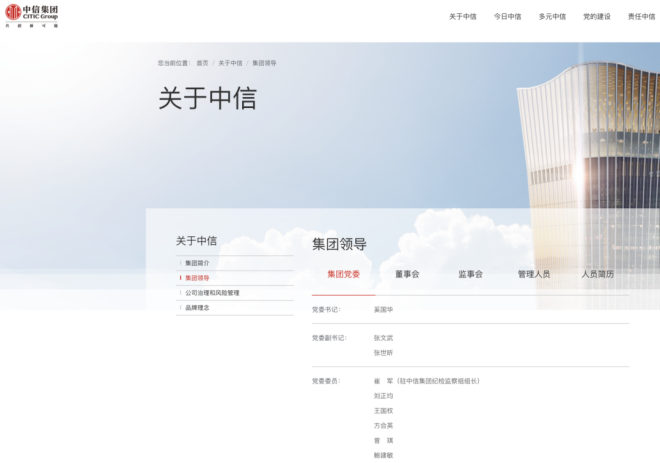Switch to the 董事会 tab

point(407,274)
